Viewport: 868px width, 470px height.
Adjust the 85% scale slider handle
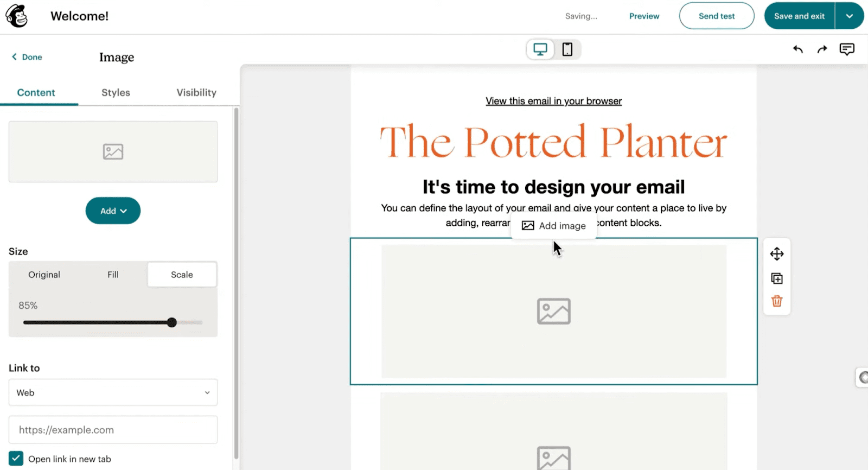[x=172, y=322]
